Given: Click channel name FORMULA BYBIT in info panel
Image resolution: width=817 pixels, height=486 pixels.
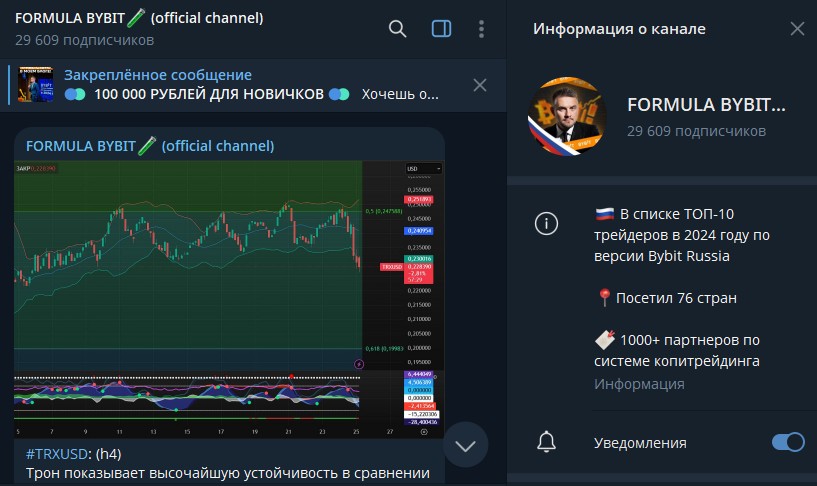Looking at the screenshot, I should (706, 105).
